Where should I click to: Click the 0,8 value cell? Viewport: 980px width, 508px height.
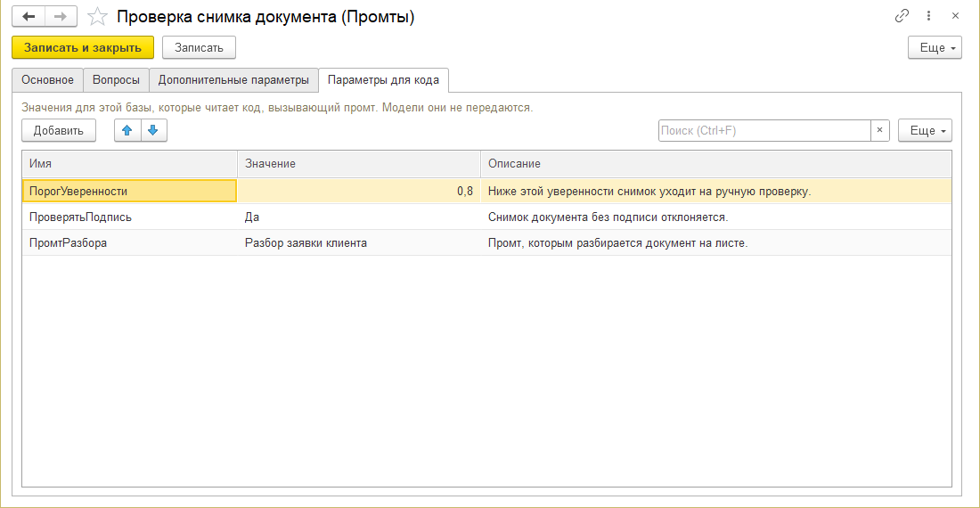coord(359,192)
